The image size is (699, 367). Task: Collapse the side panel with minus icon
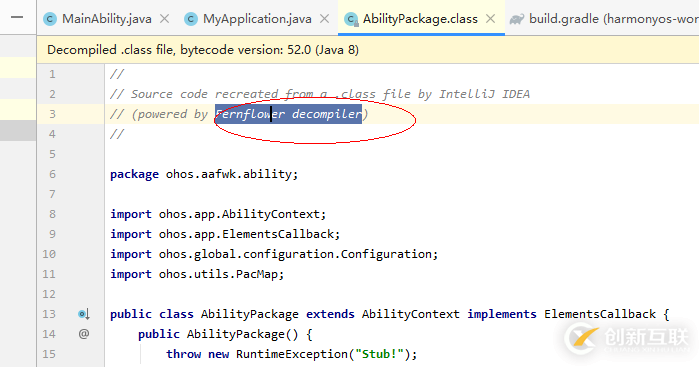point(17,17)
